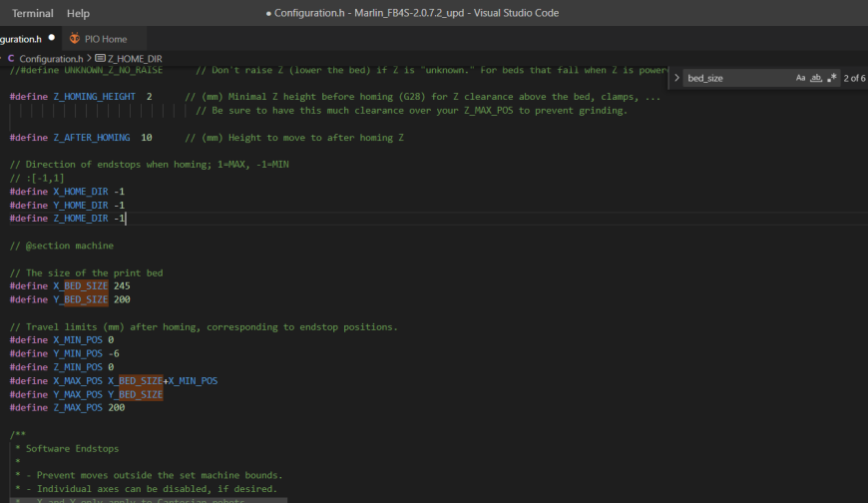868x503 pixels.
Task: Click Y_HOME_DIR in the code
Action: pos(80,205)
